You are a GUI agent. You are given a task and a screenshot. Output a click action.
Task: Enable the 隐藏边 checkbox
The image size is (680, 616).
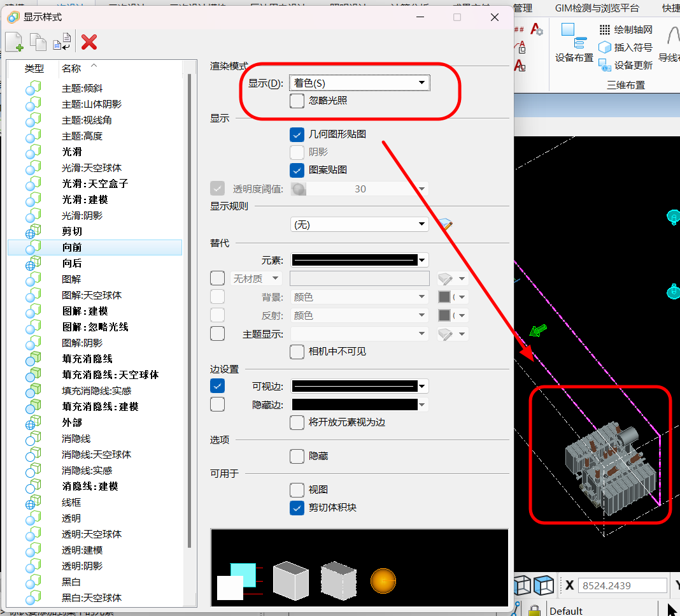pos(217,405)
